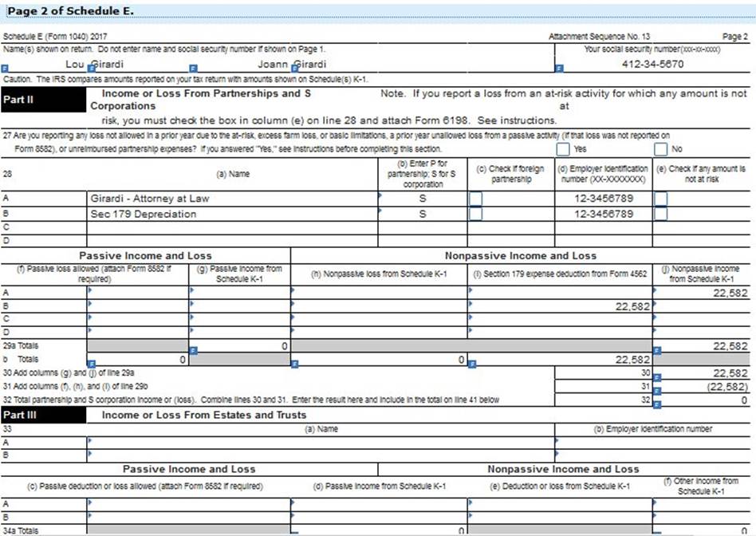
Task: Click the Part III row B employer identification number field
Action: click(653, 455)
